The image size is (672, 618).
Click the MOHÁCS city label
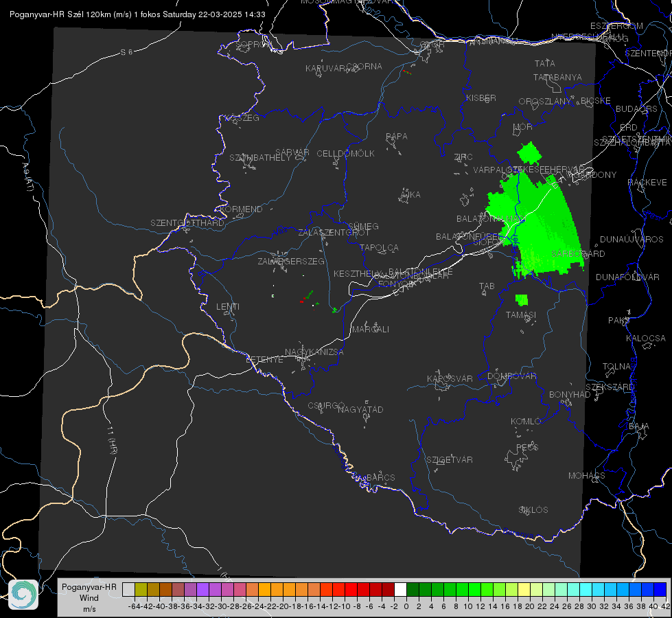pos(586,476)
